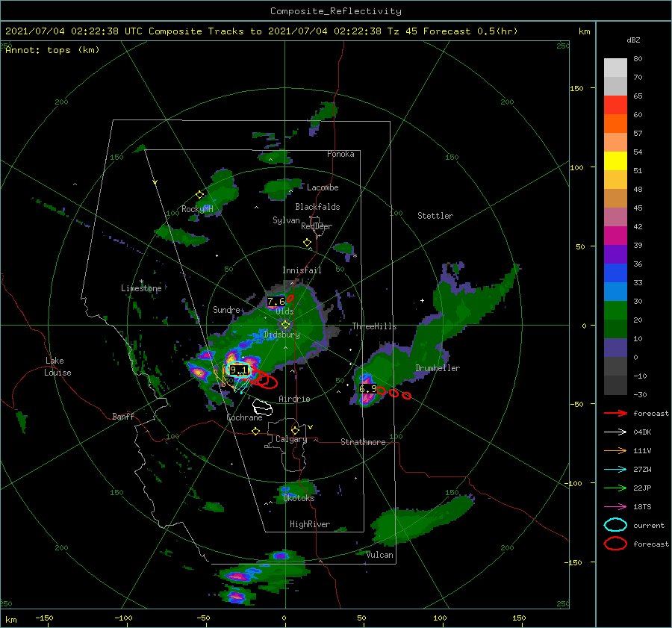The image size is (672, 628).
Task: Click the white storm outline near Airdrie
Action: (x=262, y=407)
